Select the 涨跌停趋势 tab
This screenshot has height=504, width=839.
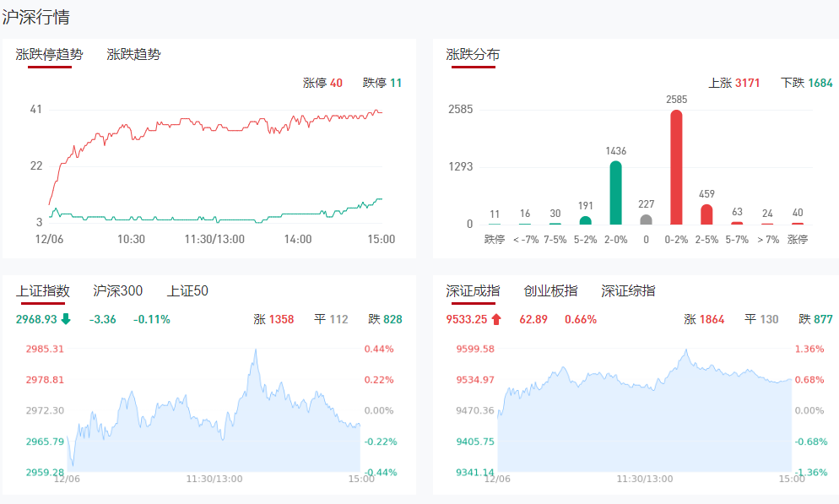point(50,55)
